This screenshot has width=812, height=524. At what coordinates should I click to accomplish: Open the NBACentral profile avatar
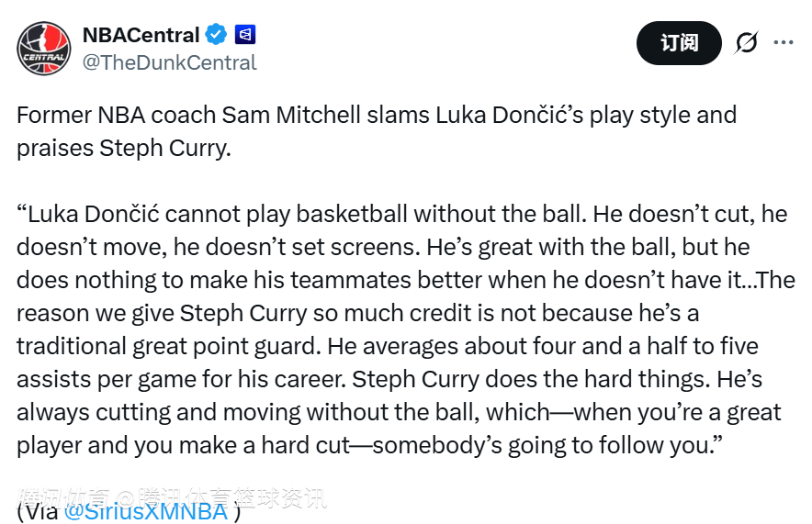43,47
